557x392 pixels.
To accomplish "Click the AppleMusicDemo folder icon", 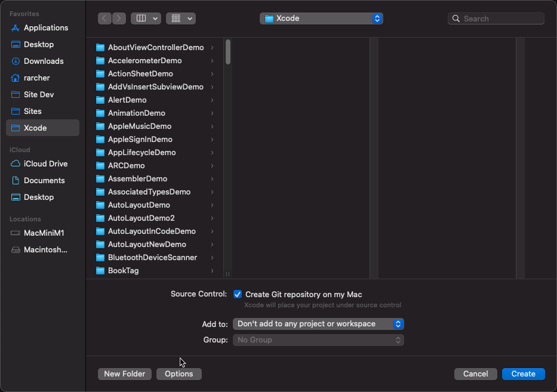I will (x=100, y=126).
